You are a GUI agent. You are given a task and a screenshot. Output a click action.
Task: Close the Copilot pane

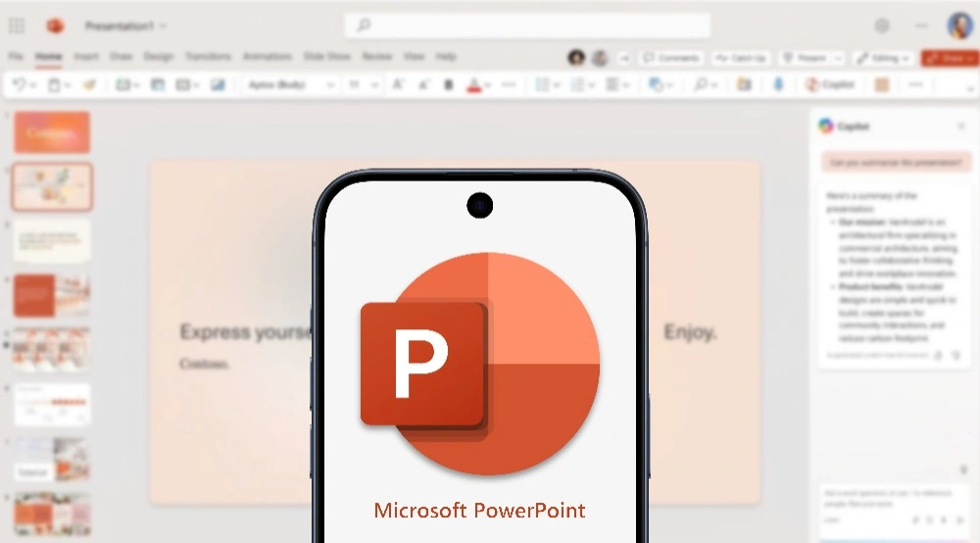961,126
